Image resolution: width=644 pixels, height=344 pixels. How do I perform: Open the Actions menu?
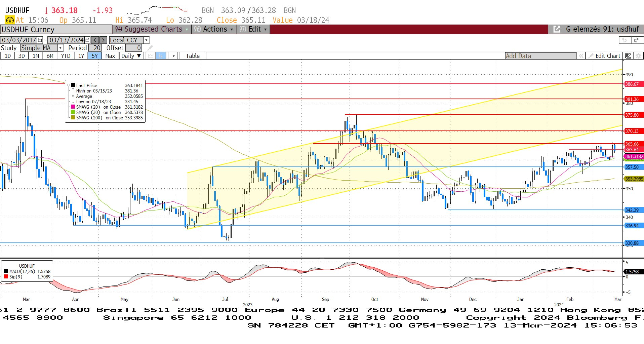tap(213, 29)
